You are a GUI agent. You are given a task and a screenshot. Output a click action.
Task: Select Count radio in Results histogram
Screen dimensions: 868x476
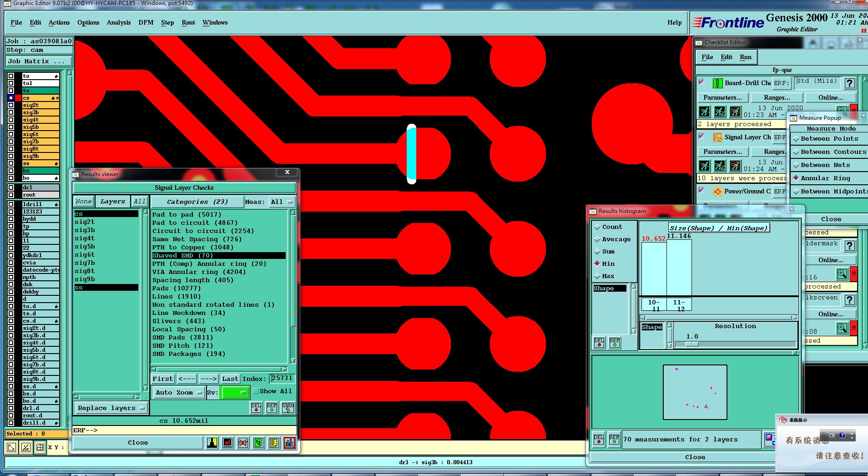pyautogui.click(x=597, y=227)
